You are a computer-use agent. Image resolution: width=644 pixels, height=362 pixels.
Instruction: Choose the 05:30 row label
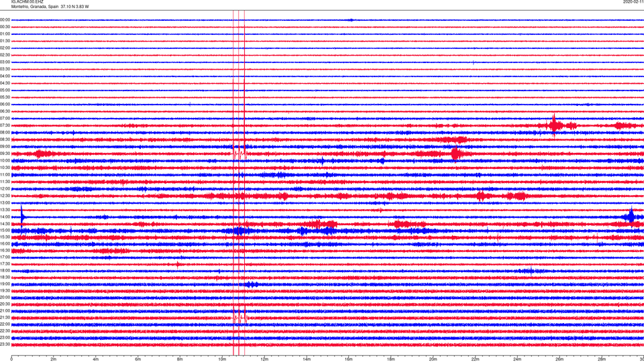5,97
